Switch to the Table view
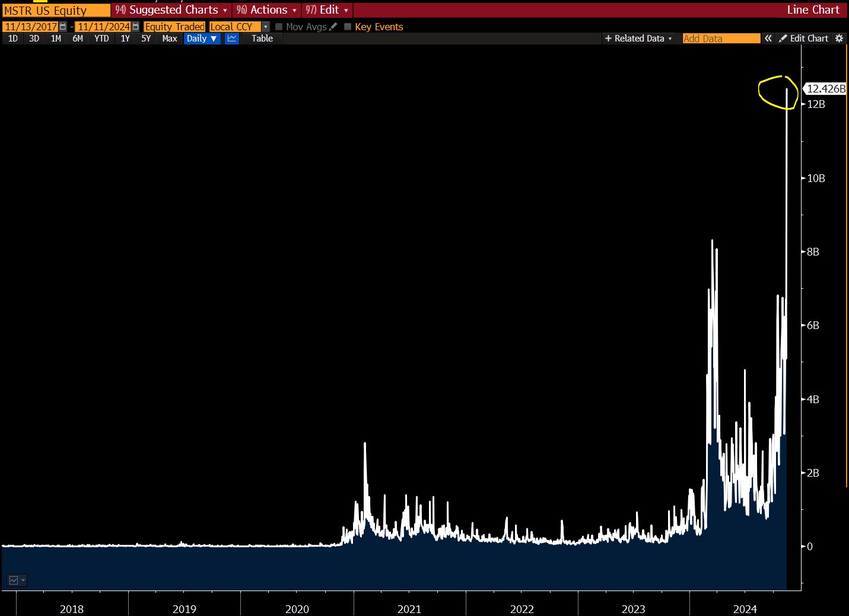Screen dimensions: 849x616 point(262,39)
